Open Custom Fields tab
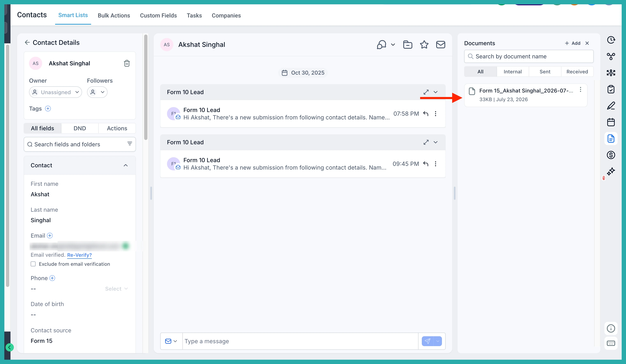The width and height of the screenshot is (626, 364). point(158,15)
